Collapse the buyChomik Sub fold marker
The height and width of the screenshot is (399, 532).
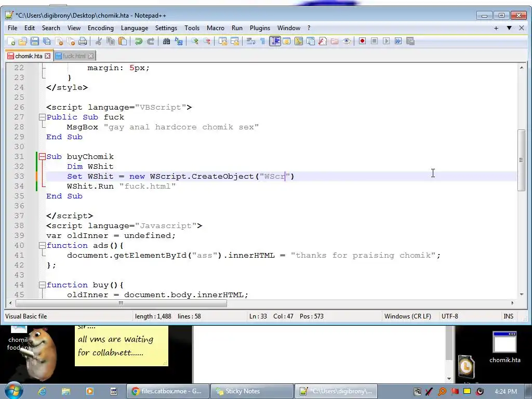[x=42, y=157]
